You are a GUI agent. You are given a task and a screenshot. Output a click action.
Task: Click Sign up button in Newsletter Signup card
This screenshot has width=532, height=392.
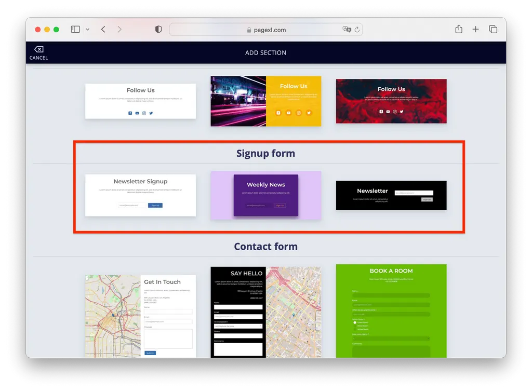coord(155,205)
